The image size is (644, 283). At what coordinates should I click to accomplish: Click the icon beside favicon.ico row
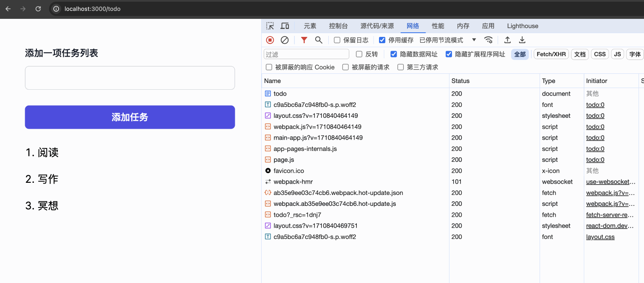[x=268, y=171]
